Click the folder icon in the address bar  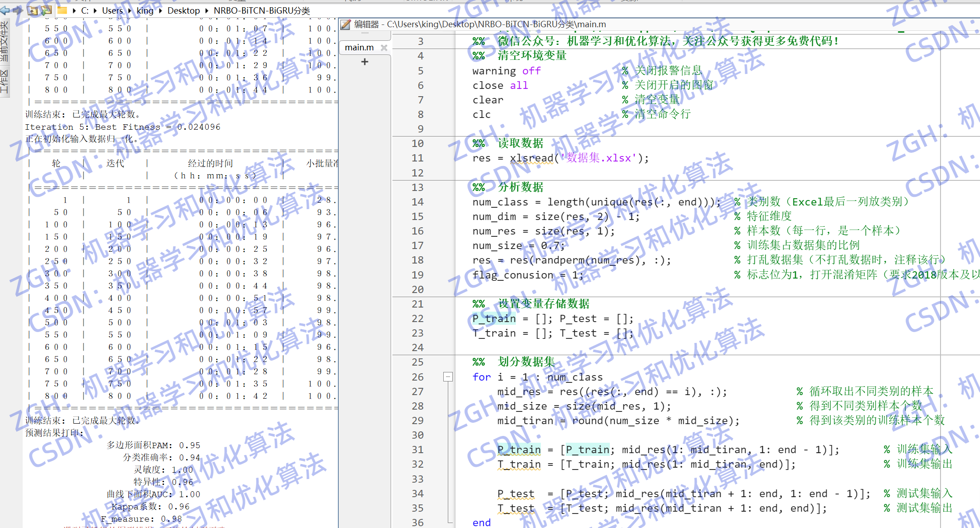(x=62, y=10)
